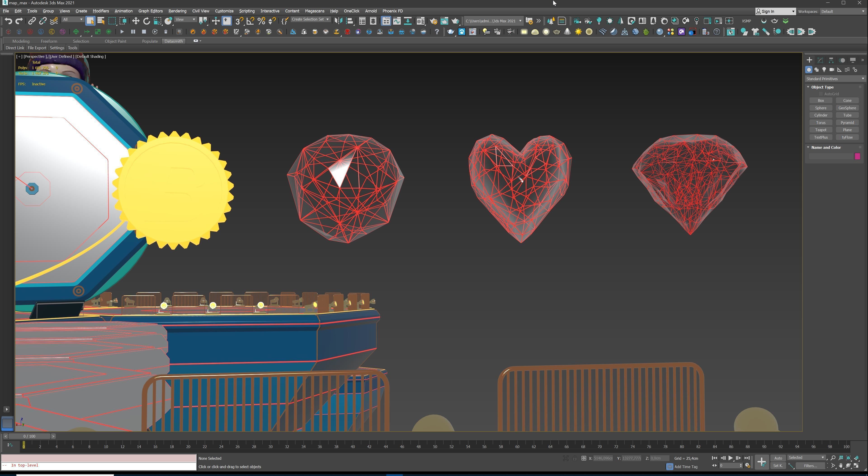Toggle Selection Lock icon in status bar

[x=575, y=458]
